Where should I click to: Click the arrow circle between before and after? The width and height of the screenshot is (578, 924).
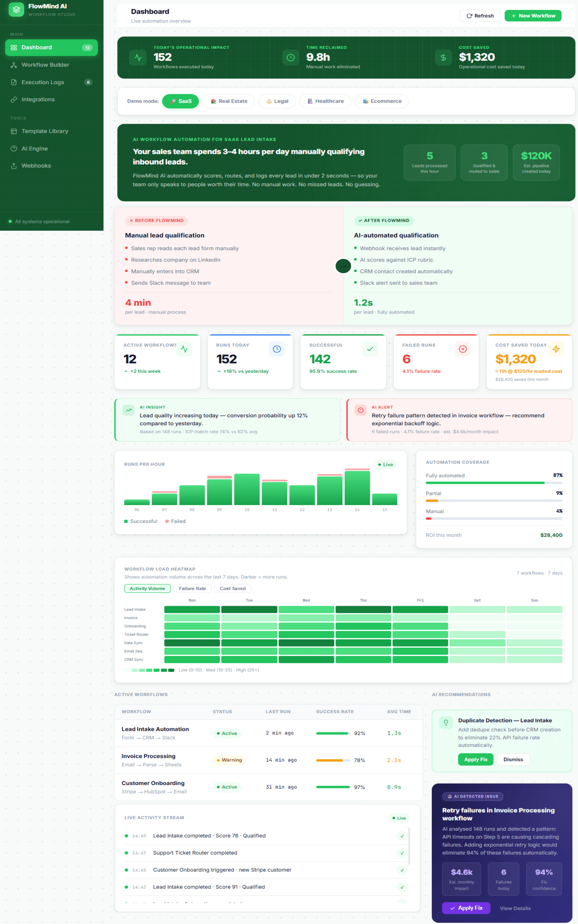point(343,266)
